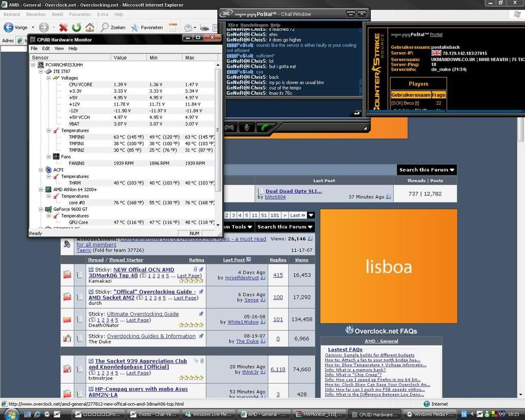Open the Favorieten menu in Internet Explorer
The height and width of the screenshot is (420, 525).
(x=79, y=14)
